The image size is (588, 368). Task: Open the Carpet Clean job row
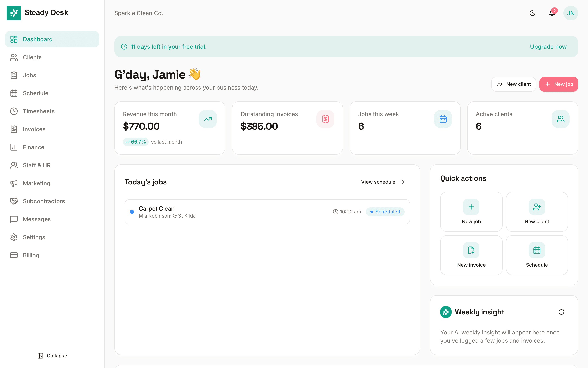pyautogui.click(x=267, y=212)
